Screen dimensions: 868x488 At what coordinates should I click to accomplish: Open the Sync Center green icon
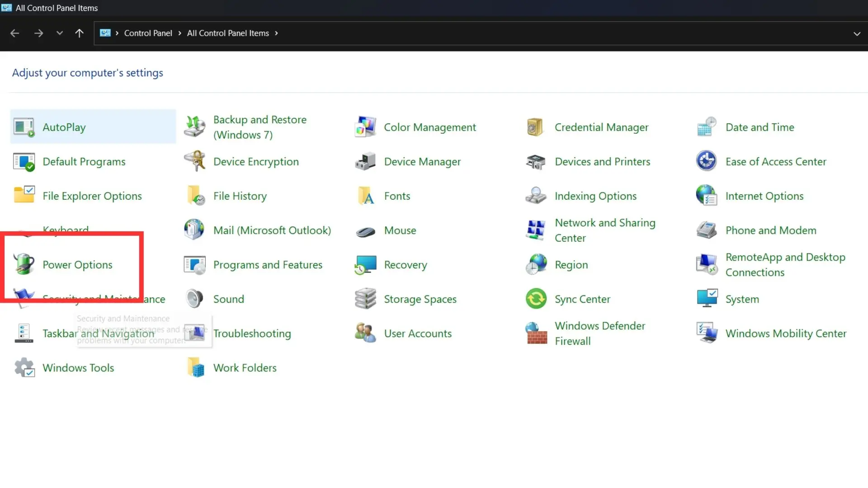(x=536, y=299)
